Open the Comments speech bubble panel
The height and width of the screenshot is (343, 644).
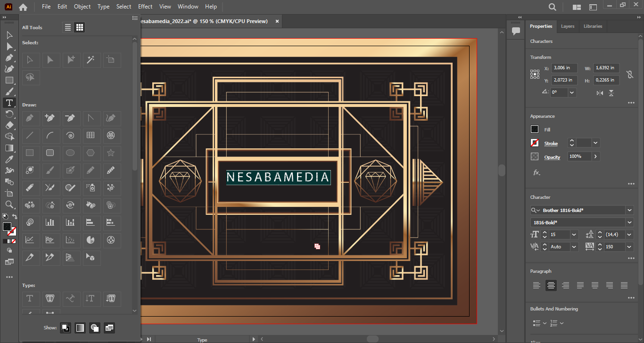click(x=516, y=31)
